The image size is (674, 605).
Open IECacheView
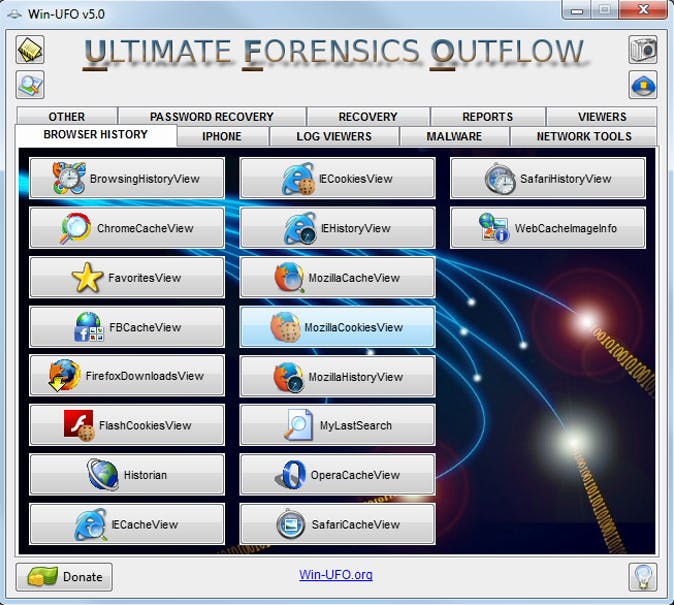[127, 524]
